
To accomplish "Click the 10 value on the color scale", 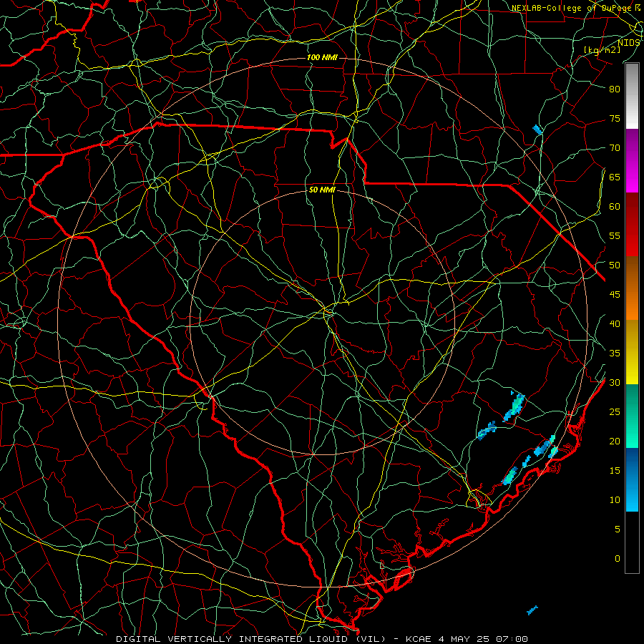I will 615,500.
